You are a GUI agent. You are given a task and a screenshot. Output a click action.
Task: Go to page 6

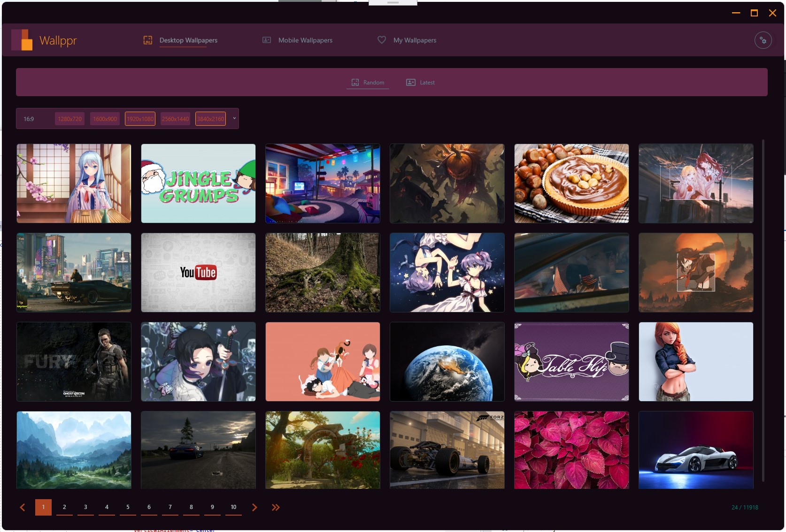(x=149, y=507)
